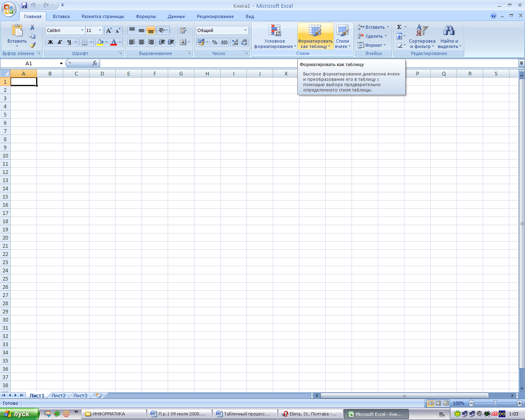Apply fill color paint bucket
The width and height of the screenshot is (525, 420).
click(100, 42)
